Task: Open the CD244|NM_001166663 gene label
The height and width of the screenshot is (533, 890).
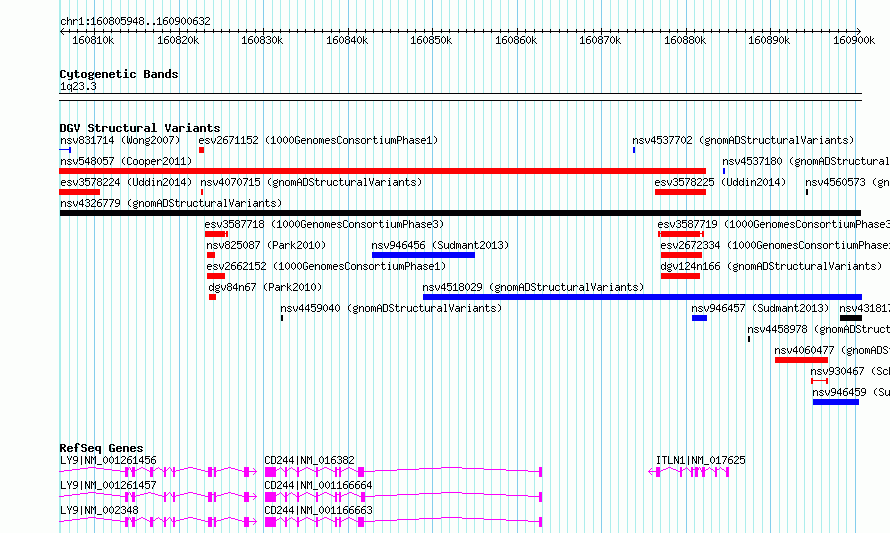Action: pyautogui.click(x=318, y=510)
